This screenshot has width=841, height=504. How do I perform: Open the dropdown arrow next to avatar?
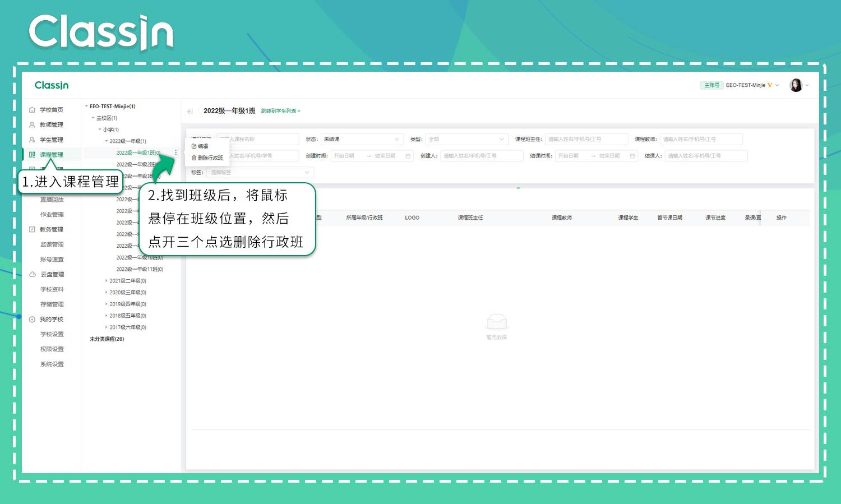pyautogui.click(x=807, y=85)
